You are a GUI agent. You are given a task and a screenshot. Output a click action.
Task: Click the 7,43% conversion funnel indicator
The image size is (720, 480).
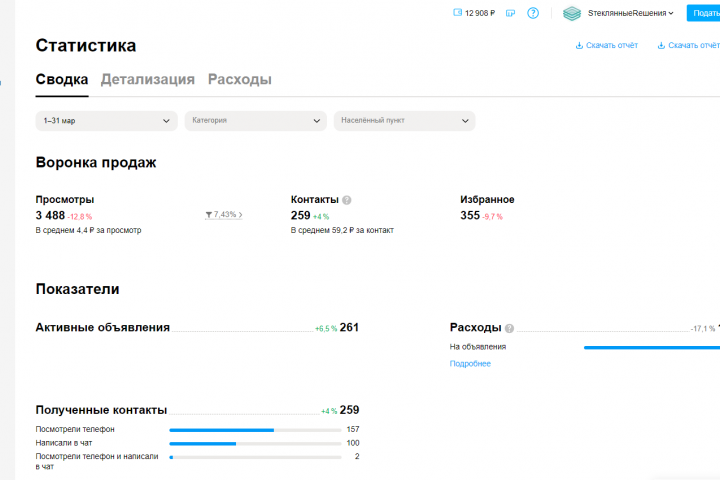coord(224,215)
